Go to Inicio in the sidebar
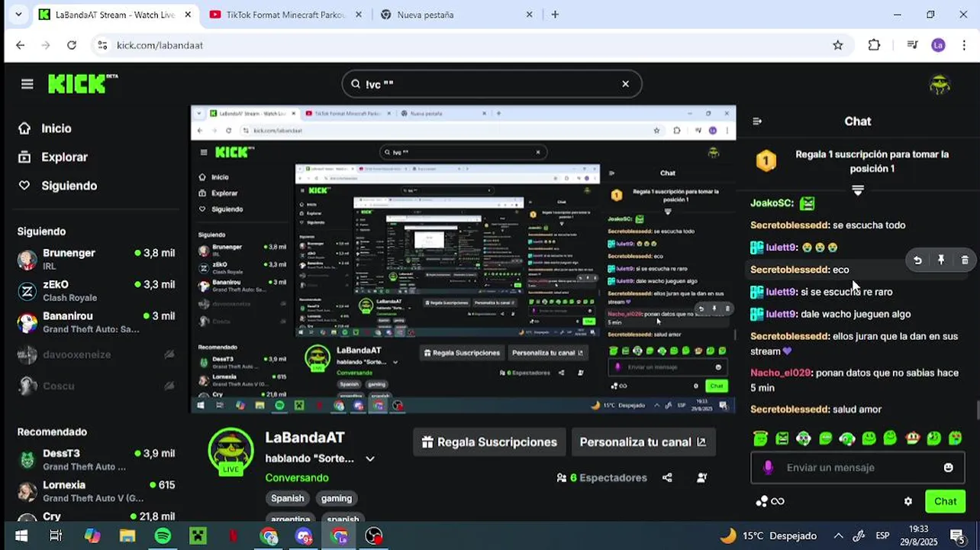Image resolution: width=980 pixels, height=550 pixels. tap(56, 128)
